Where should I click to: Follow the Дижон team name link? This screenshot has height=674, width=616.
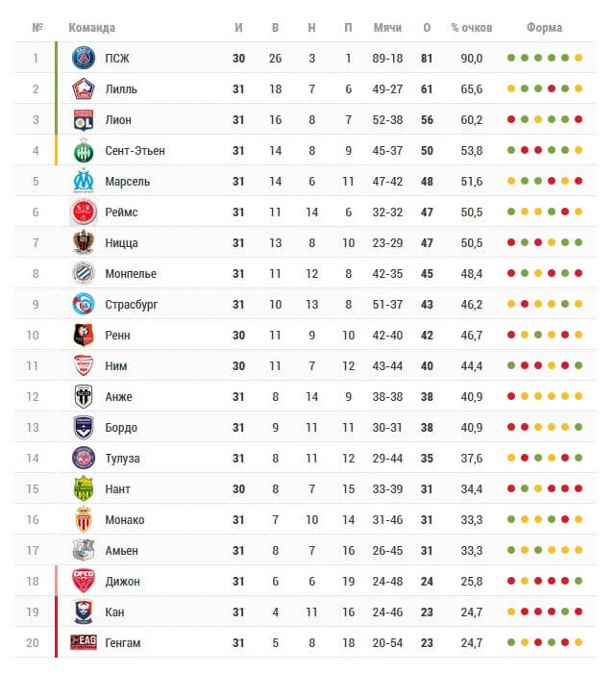[x=122, y=581]
